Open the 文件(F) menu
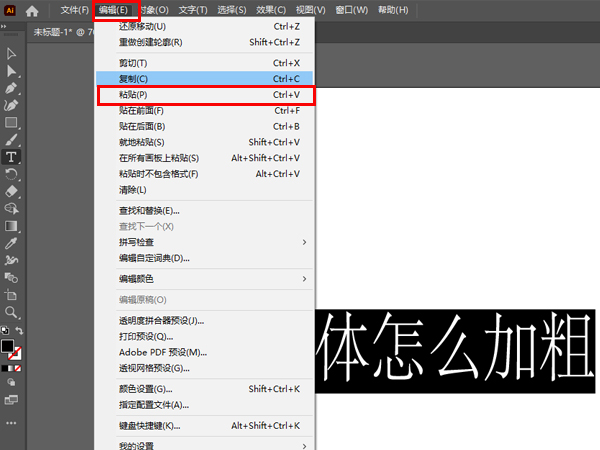Viewport: 600px width, 450px height. 75,10
